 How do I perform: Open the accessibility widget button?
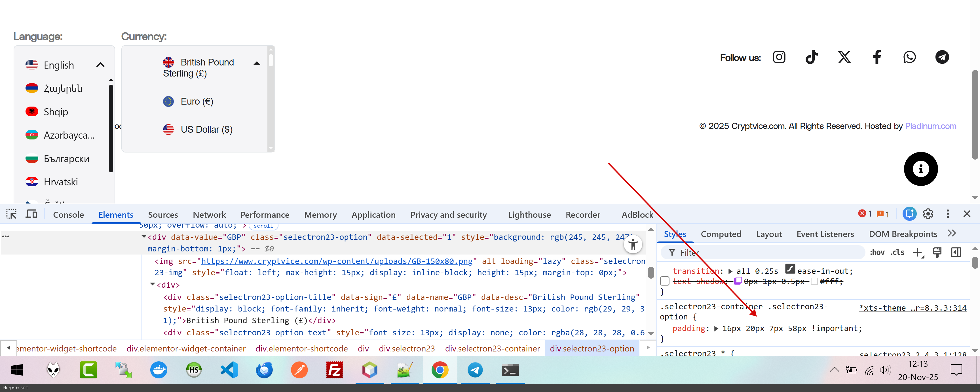pyautogui.click(x=633, y=245)
